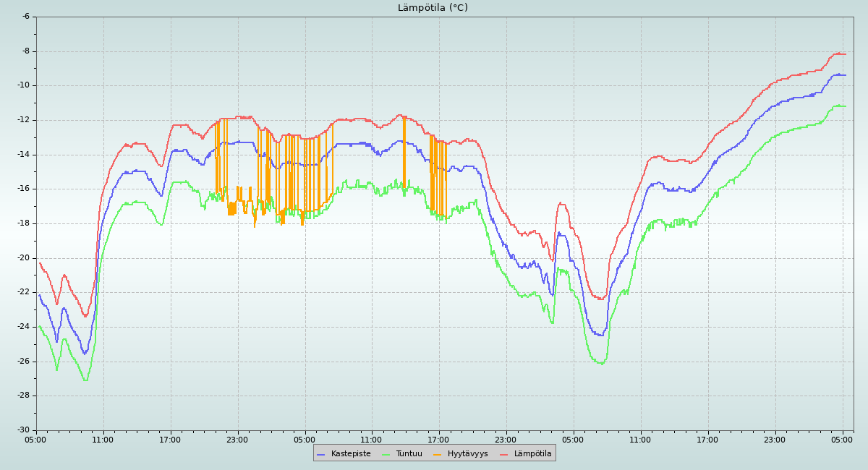Click the blue line marker beside Kastepiste
This screenshot has height=470, width=868.
tap(322, 454)
